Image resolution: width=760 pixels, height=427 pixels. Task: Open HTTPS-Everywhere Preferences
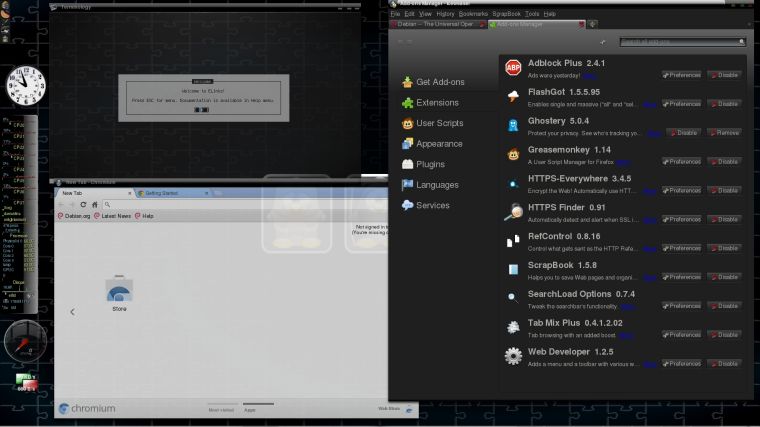(681, 190)
